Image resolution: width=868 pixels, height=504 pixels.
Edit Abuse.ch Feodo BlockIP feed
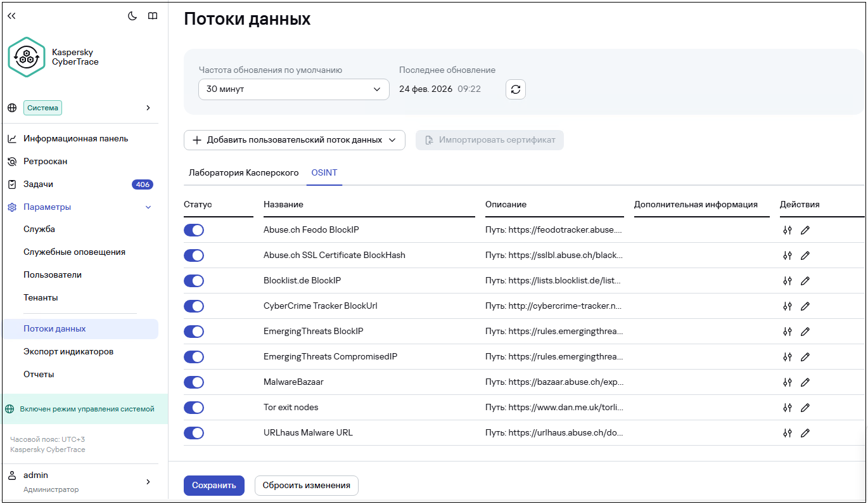click(x=805, y=230)
